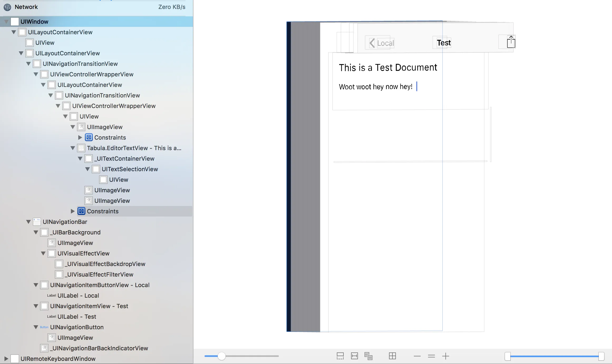This screenshot has width=612, height=364.
Task: Expand the selected Constraints row
Action: [73, 211]
